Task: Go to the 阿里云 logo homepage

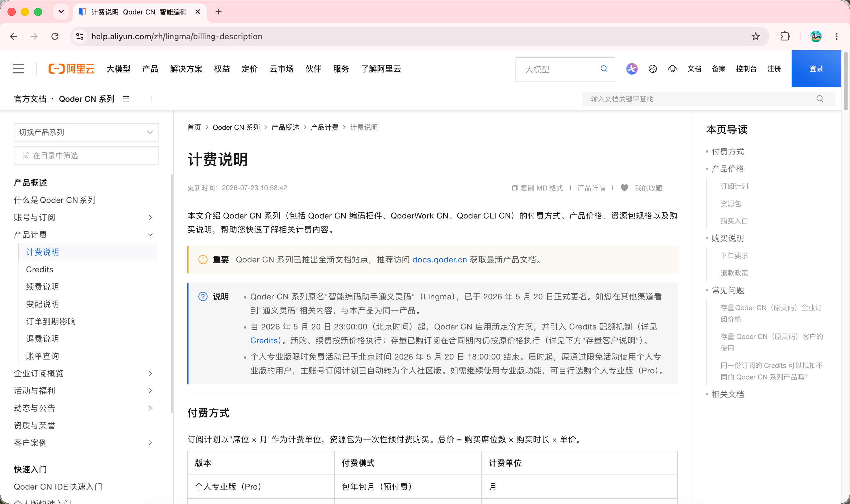Action: pos(71,69)
